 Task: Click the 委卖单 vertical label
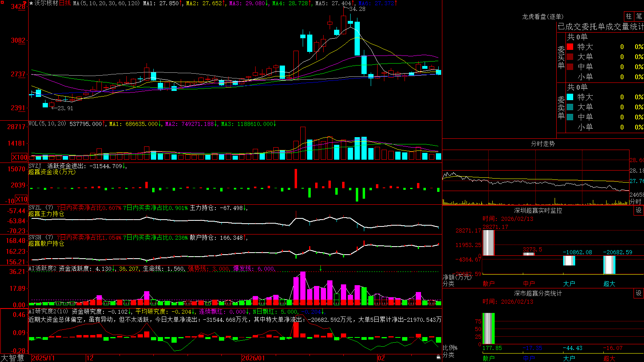coord(561,107)
